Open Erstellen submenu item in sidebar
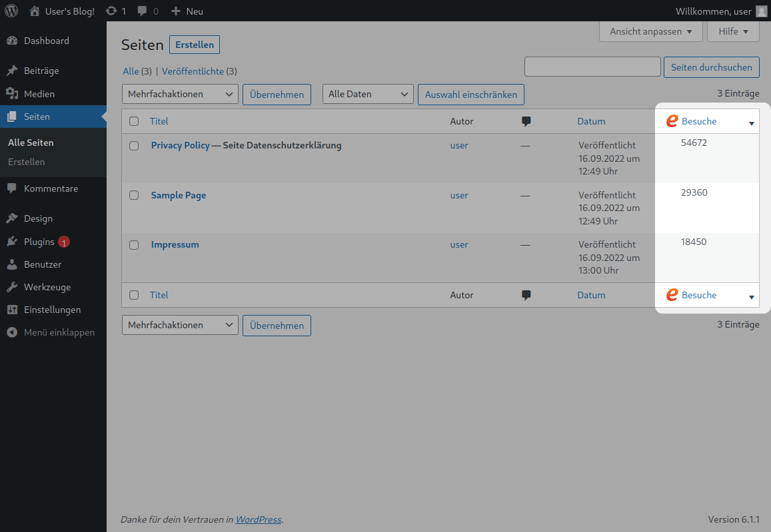 tap(27, 162)
